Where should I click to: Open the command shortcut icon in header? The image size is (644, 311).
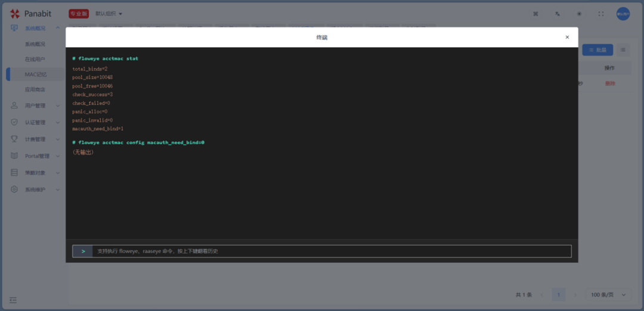(x=535, y=14)
